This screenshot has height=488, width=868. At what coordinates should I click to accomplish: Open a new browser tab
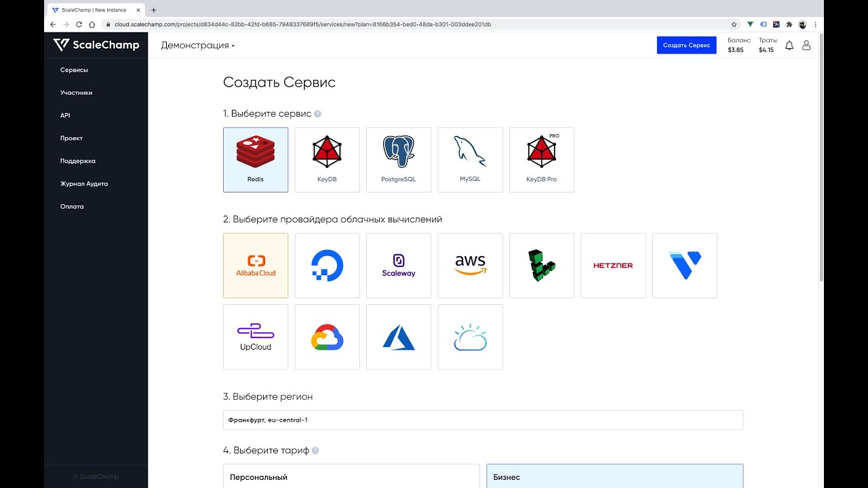(154, 10)
